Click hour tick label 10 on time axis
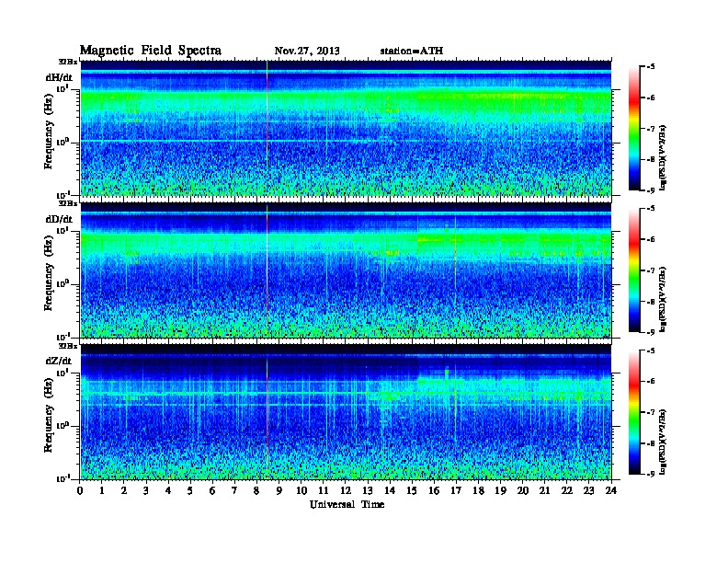The width and height of the screenshot is (728, 563). 301,490
